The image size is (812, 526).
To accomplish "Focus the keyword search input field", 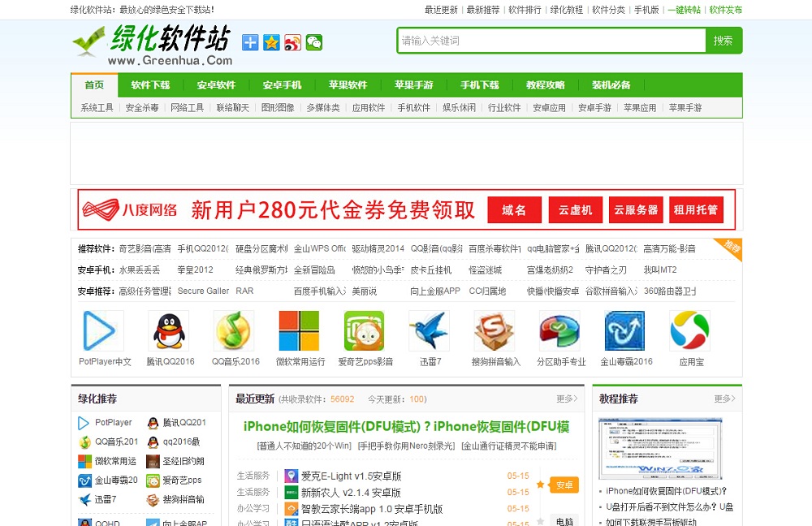I will [x=551, y=41].
